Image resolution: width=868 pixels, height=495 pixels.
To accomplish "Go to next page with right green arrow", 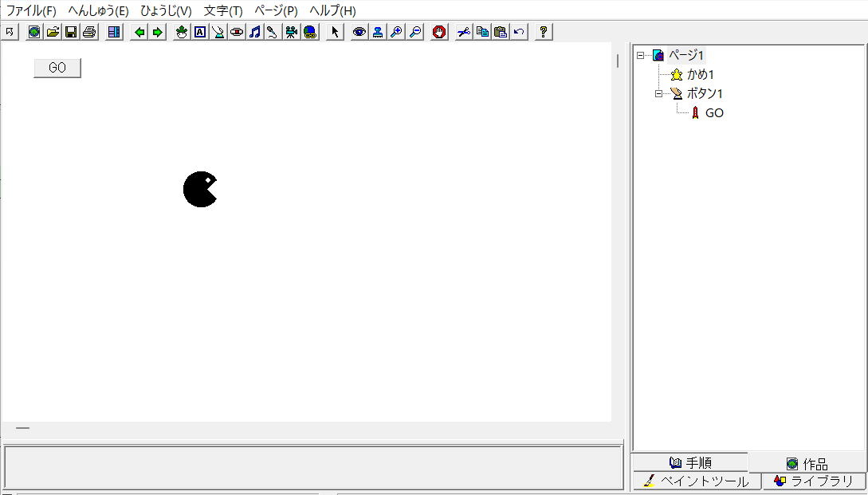I will [158, 32].
